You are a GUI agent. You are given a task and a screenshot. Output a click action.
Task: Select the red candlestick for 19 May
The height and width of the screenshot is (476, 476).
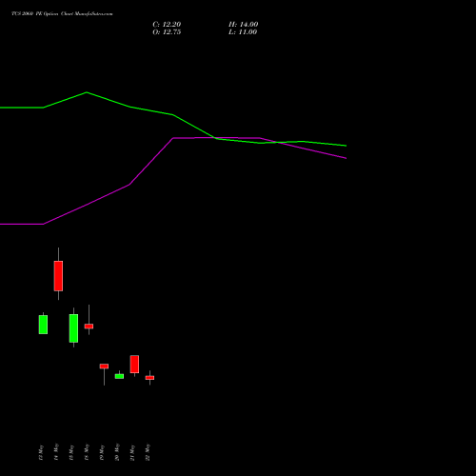[x=104, y=367]
